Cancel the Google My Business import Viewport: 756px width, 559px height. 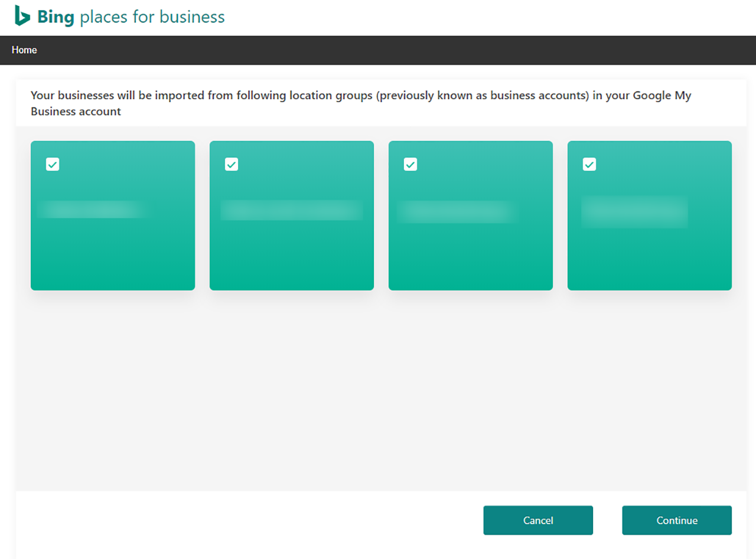(537, 520)
